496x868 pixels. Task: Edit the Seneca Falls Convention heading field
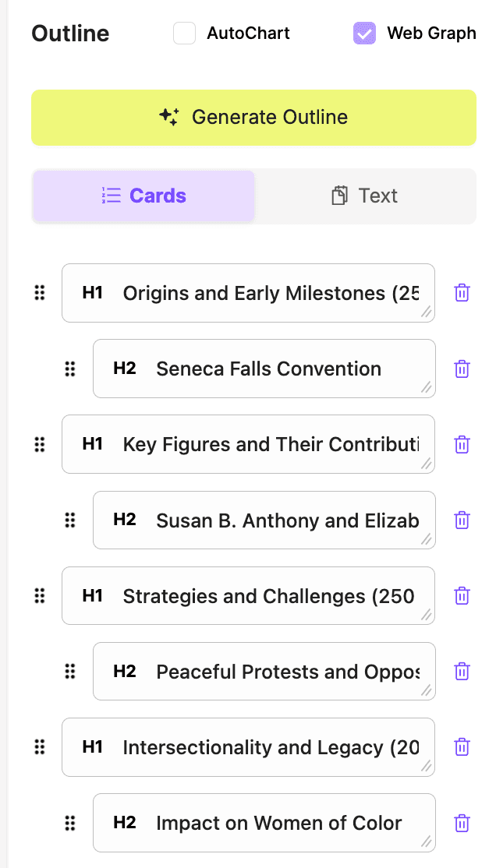point(268,369)
